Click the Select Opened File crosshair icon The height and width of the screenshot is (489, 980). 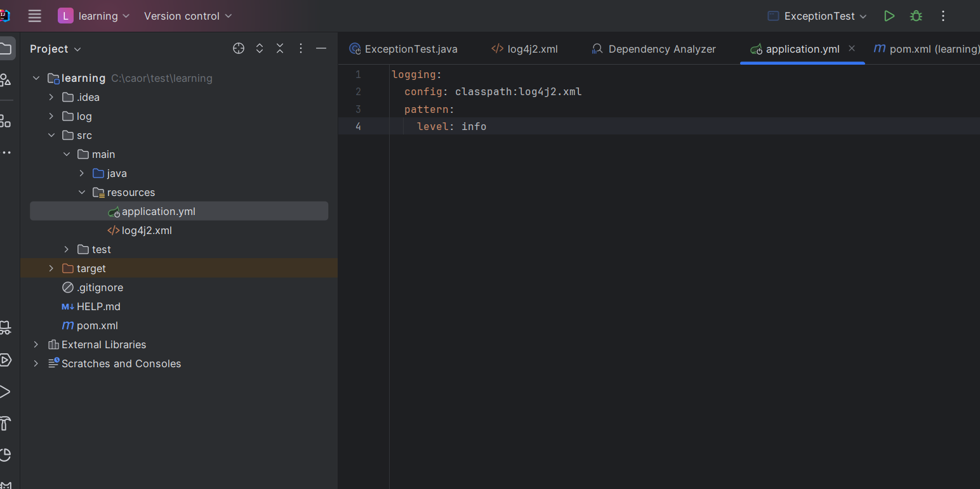tap(239, 48)
